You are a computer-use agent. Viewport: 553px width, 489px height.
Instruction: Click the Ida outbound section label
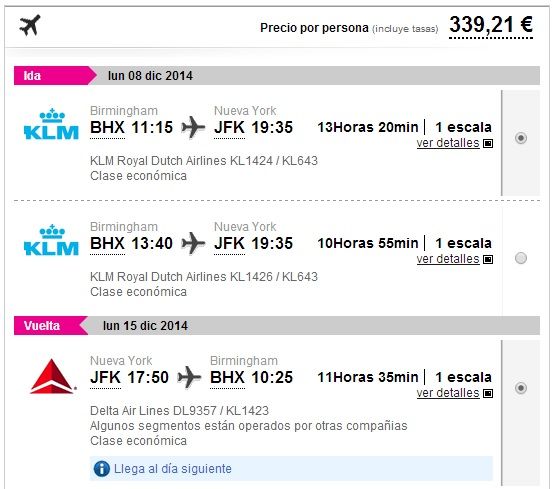coord(32,76)
